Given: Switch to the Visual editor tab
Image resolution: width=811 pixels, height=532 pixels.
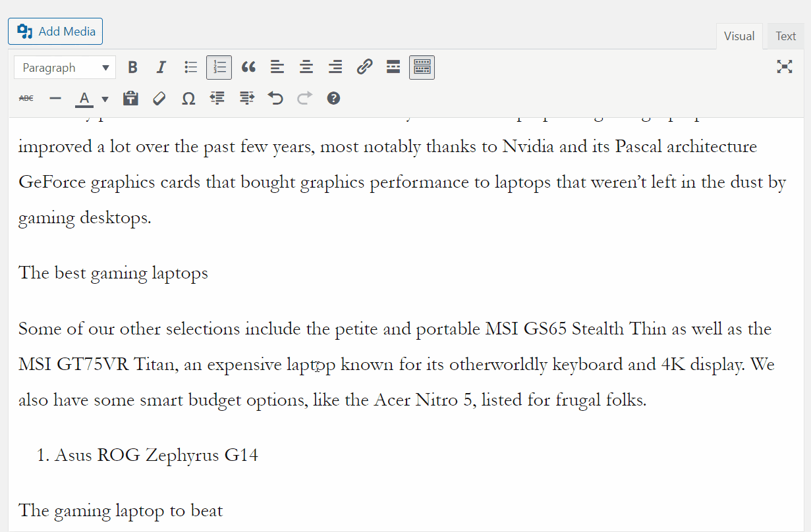Looking at the screenshot, I should point(739,36).
